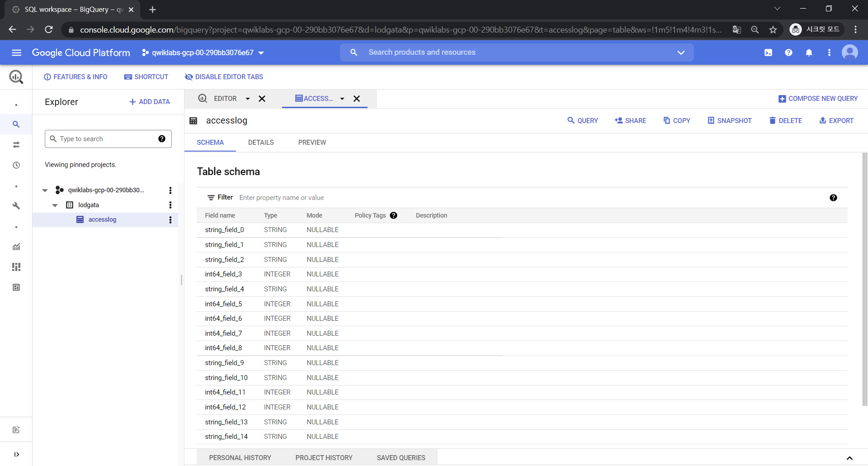
Task: Open SHORTCUT keyboard list
Action: 146,77
